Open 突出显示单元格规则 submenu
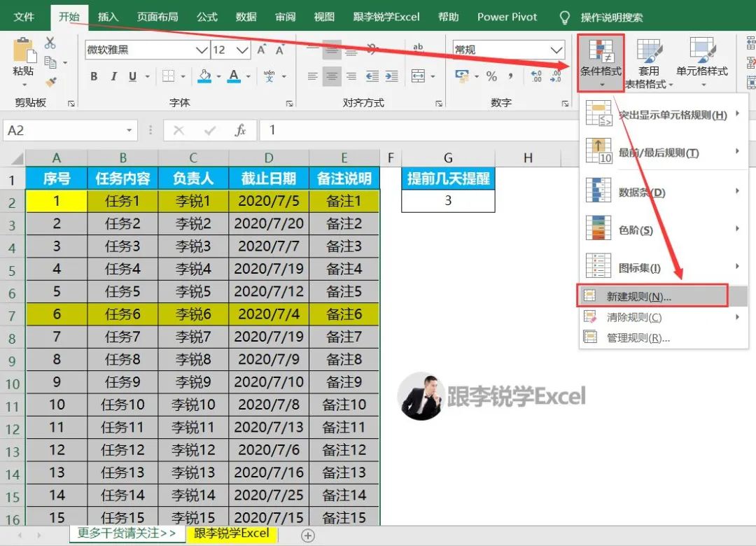 (664, 114)
